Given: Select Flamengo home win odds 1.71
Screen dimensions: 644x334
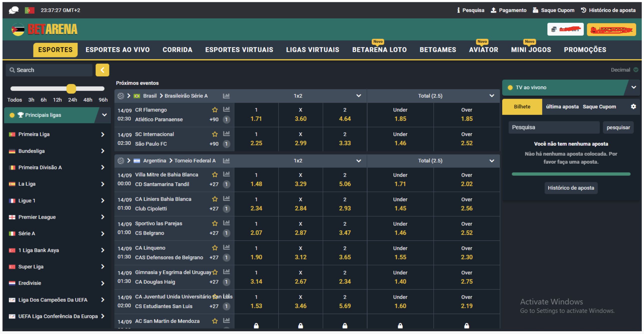Looking at the screenshot, I should click(256, 115).
